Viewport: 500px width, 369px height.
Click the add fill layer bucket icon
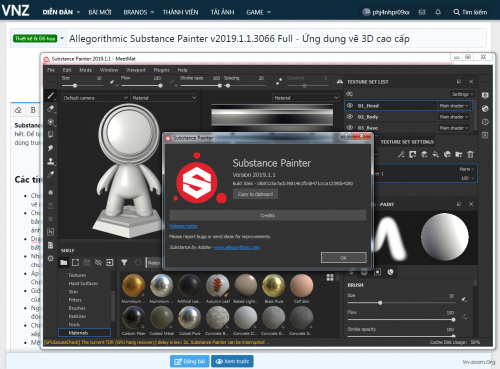click(x=436, y=154)
